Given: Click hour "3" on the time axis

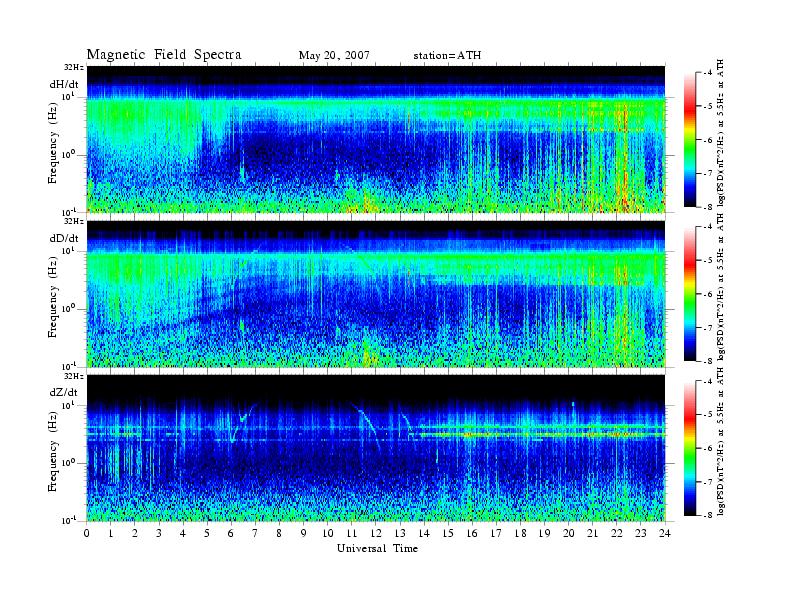Looking at the screenshot, I should [159, 533].
